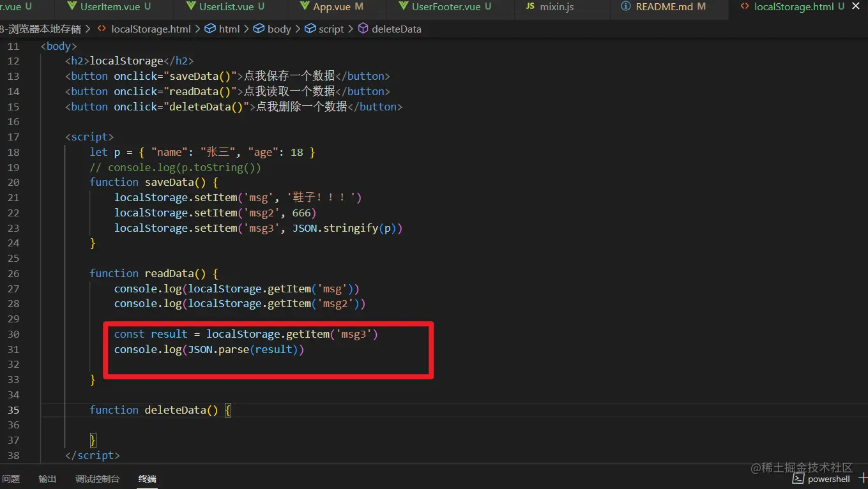Click function name deleteData on line 35
Viewport: 868px width, 489px height.
[x=176, y=410]
